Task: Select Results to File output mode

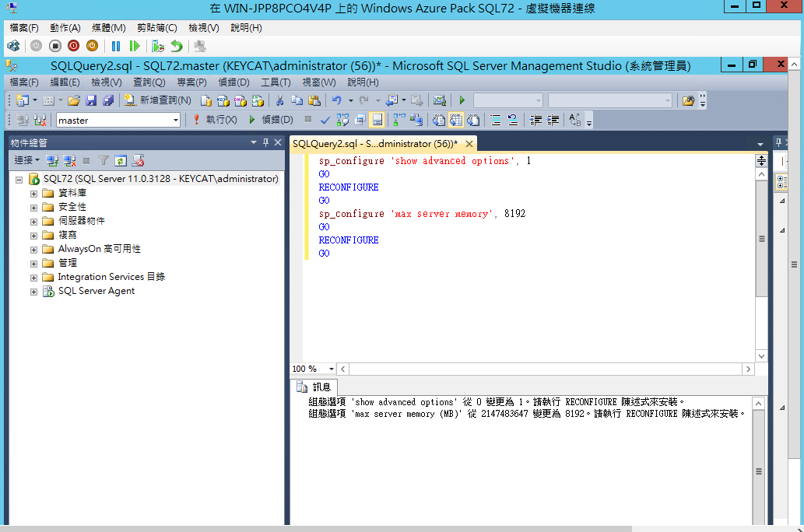Action: (473, 120)
